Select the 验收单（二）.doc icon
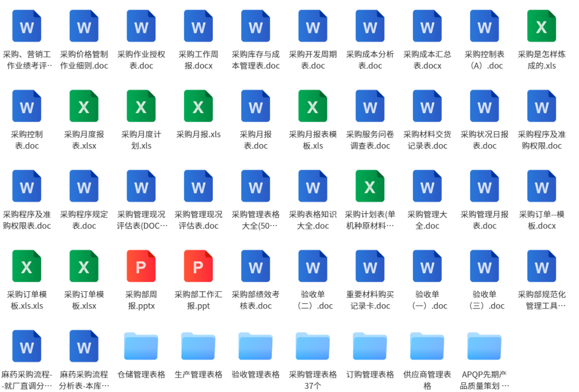579x392 pixels. point(313,266)
